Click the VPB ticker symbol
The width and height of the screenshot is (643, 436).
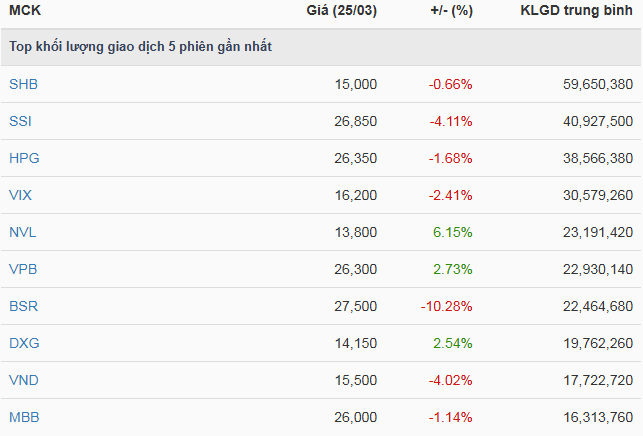coord(23,269)
